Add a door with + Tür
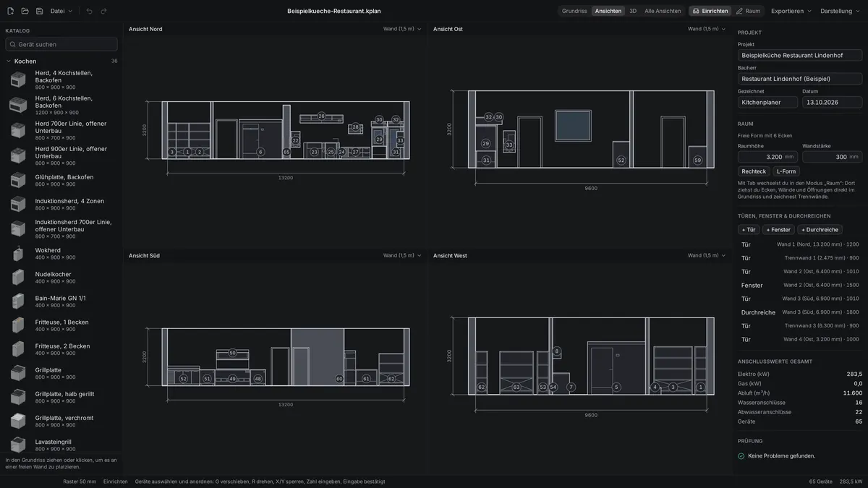Screen dimensions: 868x488 749,229
